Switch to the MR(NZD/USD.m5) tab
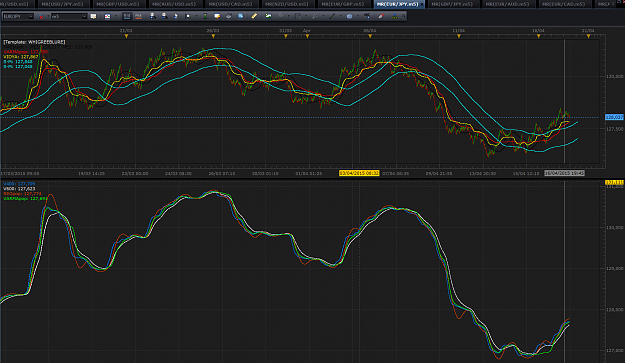625x363 pixels. [287, 4]
